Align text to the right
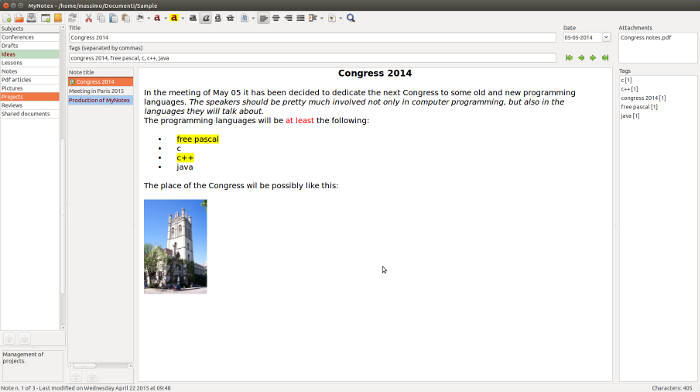 pos(288,18)
